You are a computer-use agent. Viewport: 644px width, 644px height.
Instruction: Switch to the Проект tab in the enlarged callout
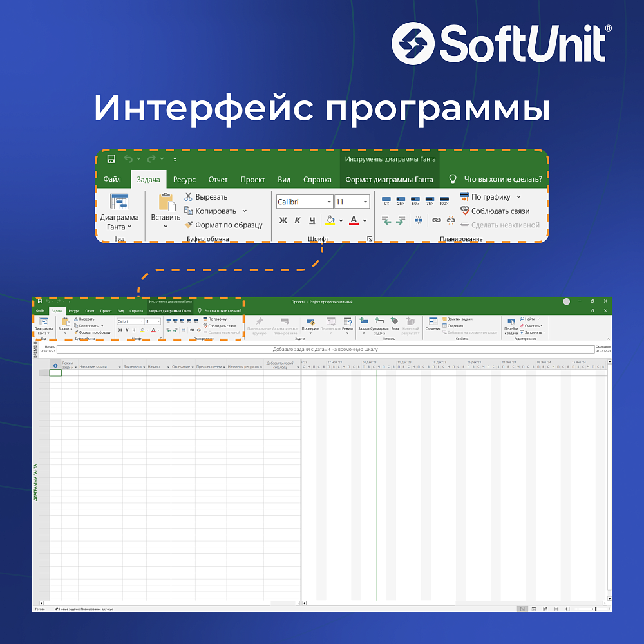tap(252, 180)
